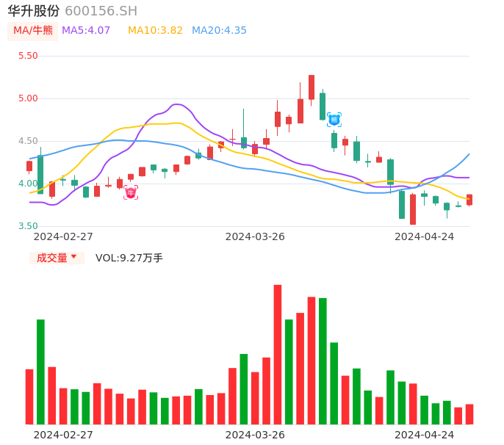The height and width of the screenshot is (445, 504).
Task: Select the 成交量 indicator label
Action: 51,258
